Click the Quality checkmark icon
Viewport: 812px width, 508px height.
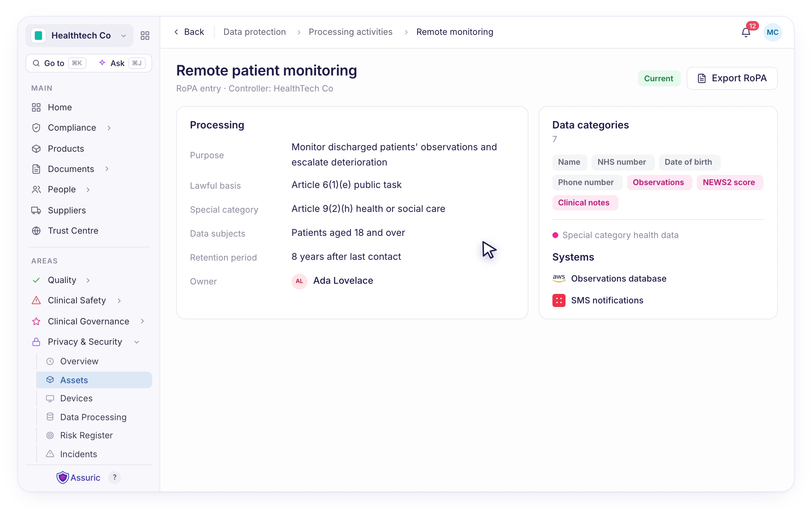[36, 280]
